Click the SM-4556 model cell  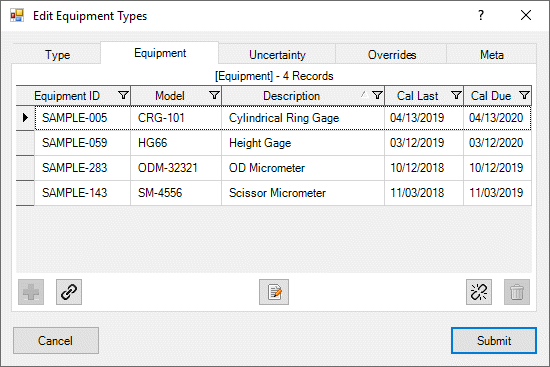[x=176, y=193]
